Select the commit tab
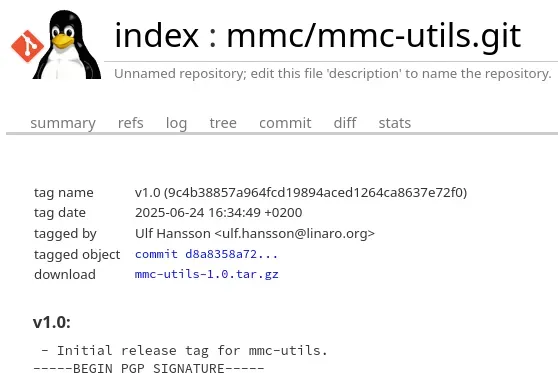Image resolution: width=558 pixels, height=373 pixels. point(285,123)
